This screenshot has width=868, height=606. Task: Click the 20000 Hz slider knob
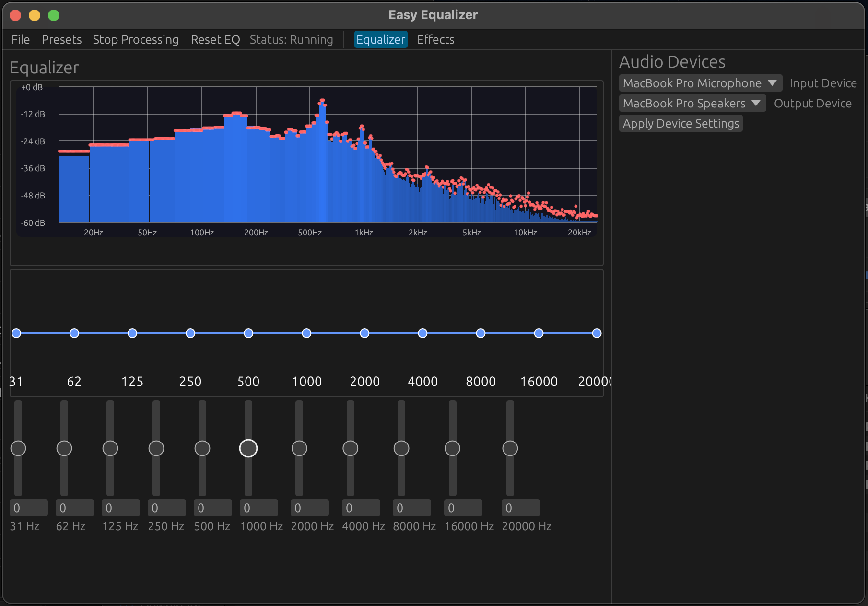coord(510,448)
